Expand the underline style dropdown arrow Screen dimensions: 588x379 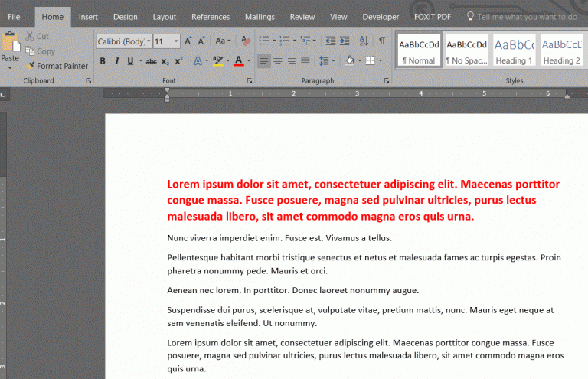pyautogui.click(x=141, y=60)
